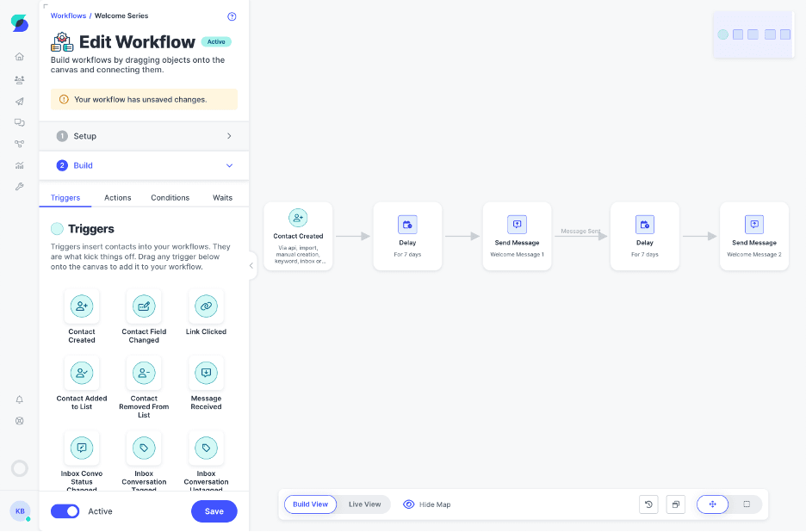
Task: Expand the Setup section
Action: pyautogui.click(x=144, y=136)
